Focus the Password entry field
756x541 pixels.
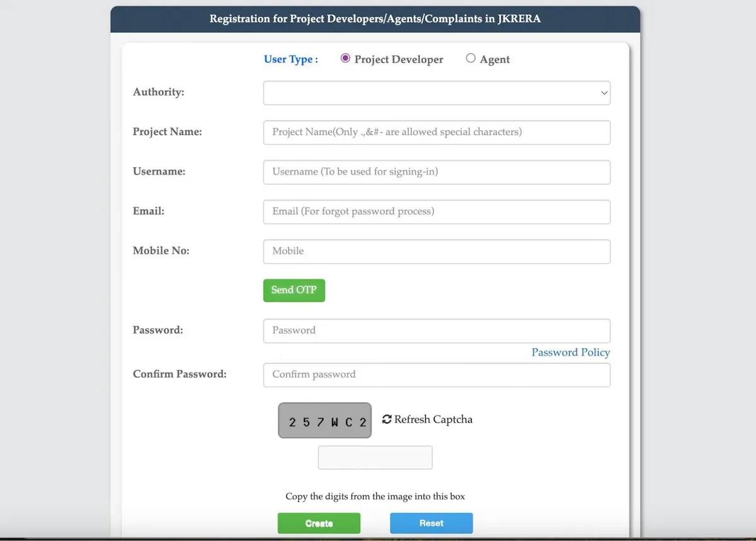pyautogui.click(x=437, y=330)
